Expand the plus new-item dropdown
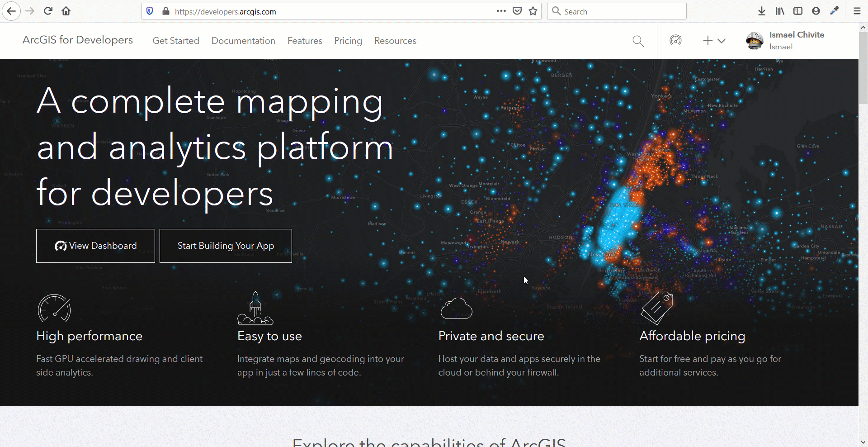 (714, 41)
